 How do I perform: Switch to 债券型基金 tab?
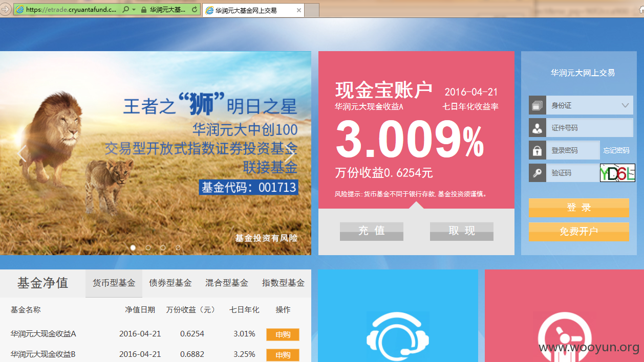click(170, 283)
